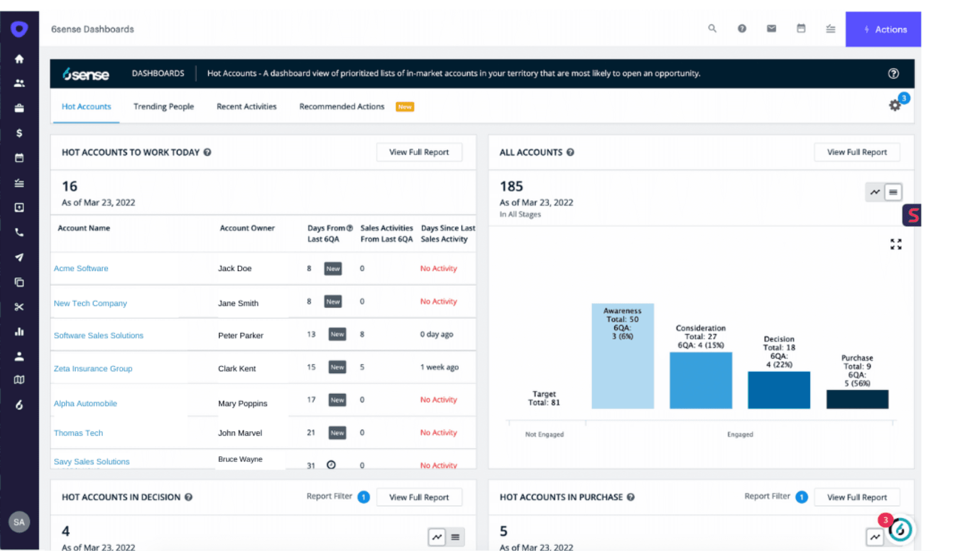Switch All Accounts to chart view
Image resolution: width=980 pixels, height=551 pixels.
click(x=875, y=192)
